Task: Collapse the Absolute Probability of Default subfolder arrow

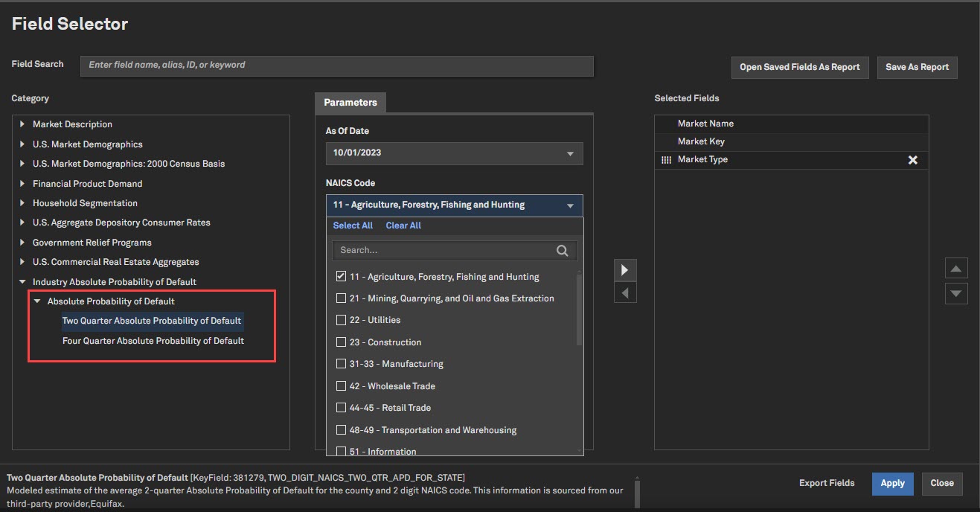Action: point(37,301)
